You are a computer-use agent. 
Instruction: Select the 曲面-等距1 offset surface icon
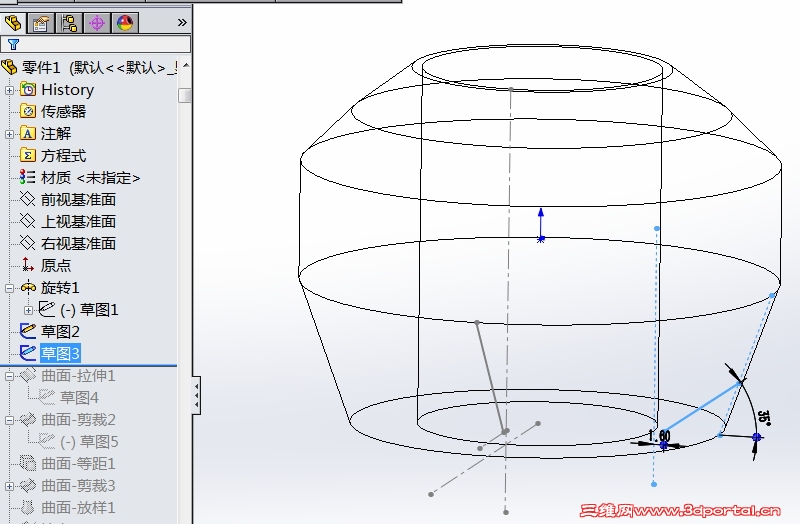pos(28,463)
